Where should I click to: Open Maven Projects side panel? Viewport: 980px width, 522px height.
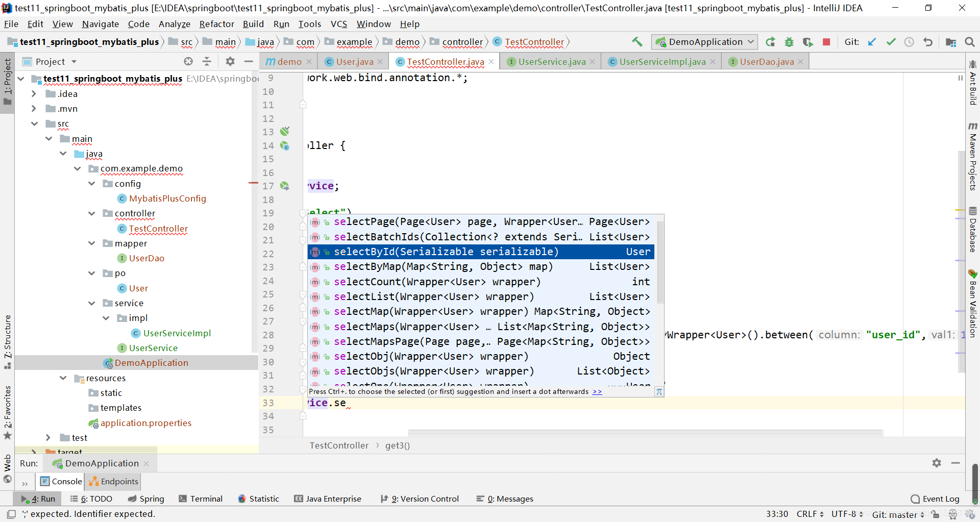(973, 156)
